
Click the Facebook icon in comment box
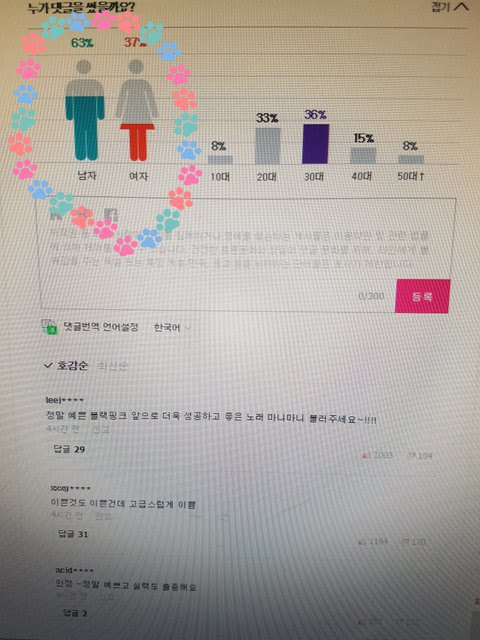click(111, 213)
